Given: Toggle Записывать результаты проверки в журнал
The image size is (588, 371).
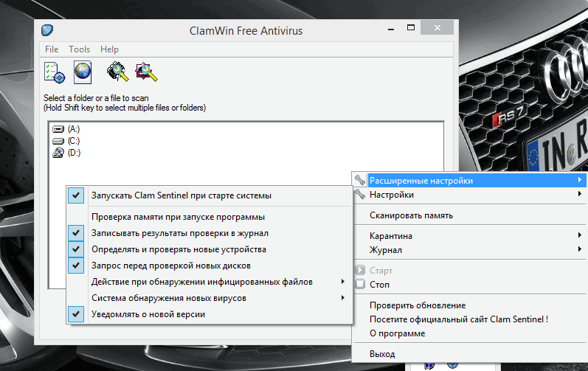Looking at the screenshot, I should (210, 233).
